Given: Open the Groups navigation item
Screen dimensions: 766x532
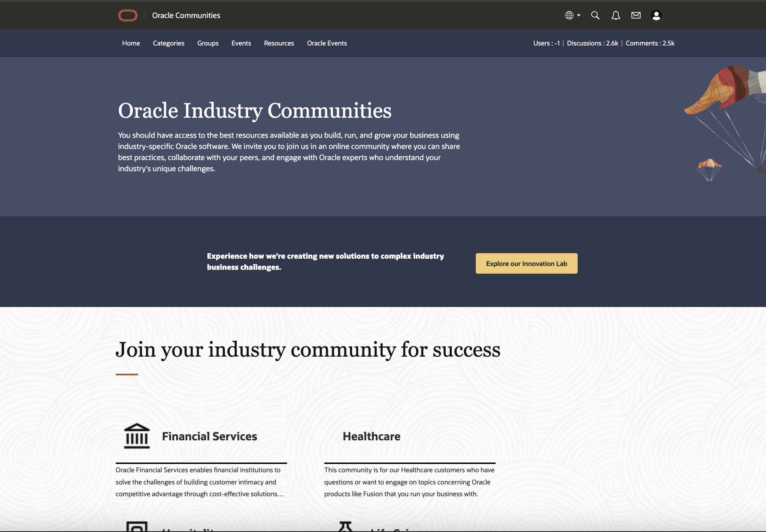Looking at the screenshot, I should pos(208,43).
